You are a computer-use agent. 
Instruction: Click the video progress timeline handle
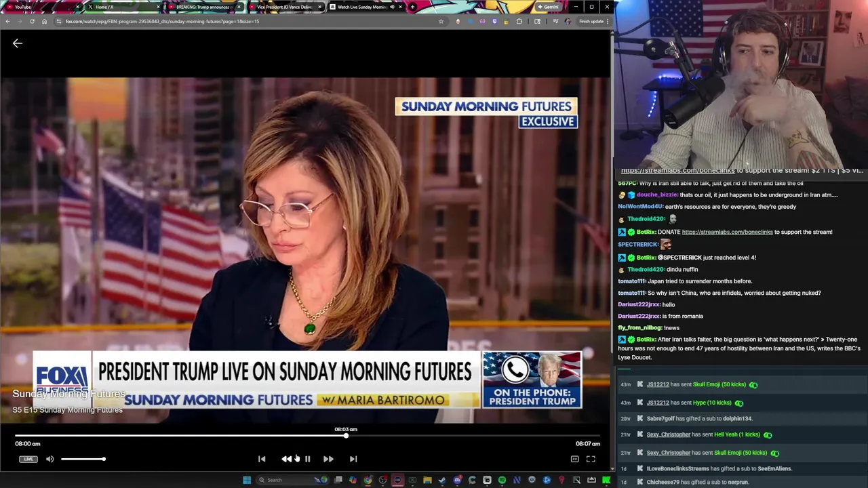coord(346,436)
